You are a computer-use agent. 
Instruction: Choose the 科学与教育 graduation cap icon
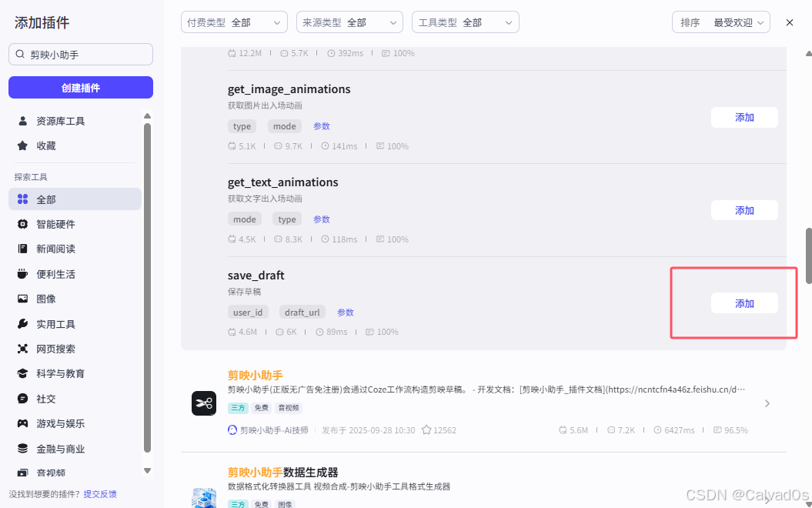click(x=23, y=373)
